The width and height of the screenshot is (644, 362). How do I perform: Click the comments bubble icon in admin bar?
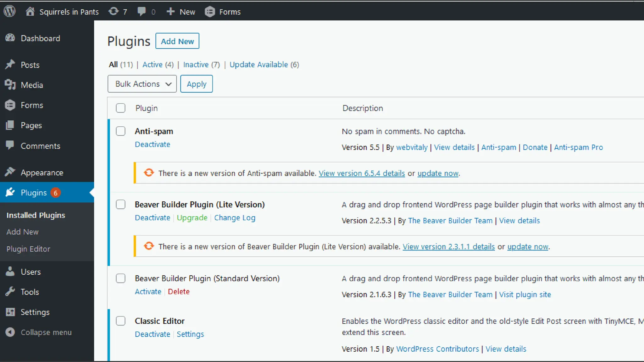(142, 12)
